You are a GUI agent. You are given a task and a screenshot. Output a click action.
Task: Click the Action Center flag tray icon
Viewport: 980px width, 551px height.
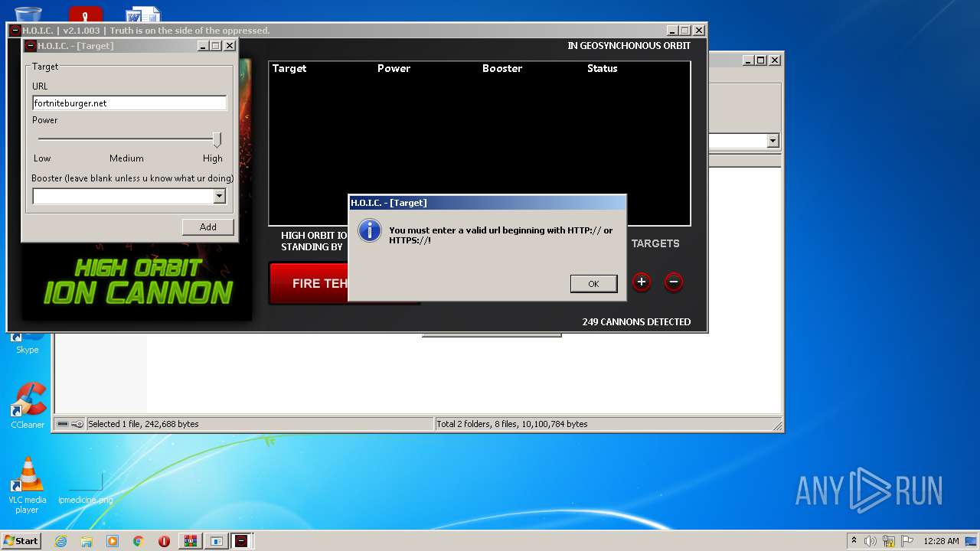[907, 541]
